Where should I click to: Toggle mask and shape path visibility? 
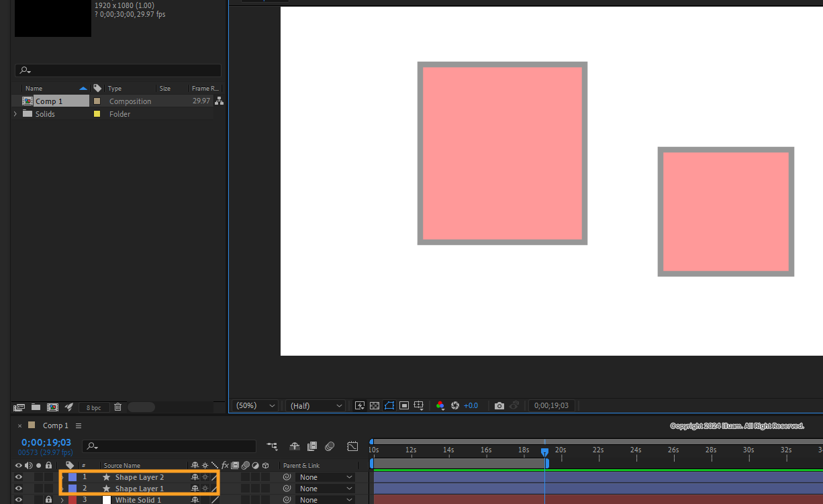tap(389, 405)
